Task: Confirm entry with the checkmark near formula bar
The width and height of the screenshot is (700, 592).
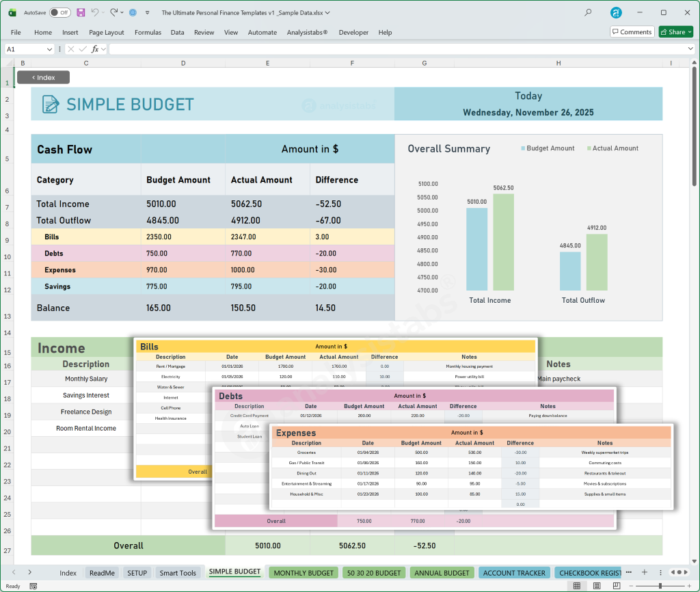Action: point(82,49)
